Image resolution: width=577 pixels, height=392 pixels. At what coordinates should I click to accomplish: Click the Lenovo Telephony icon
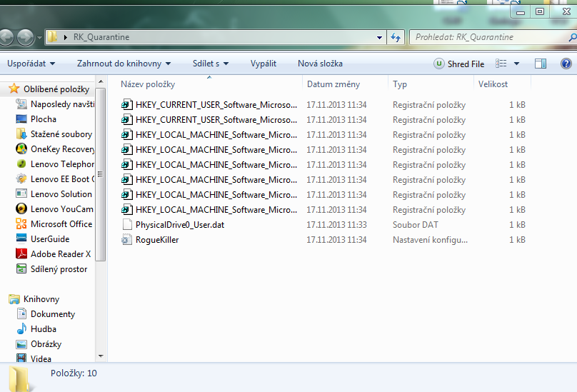point(21,164)
